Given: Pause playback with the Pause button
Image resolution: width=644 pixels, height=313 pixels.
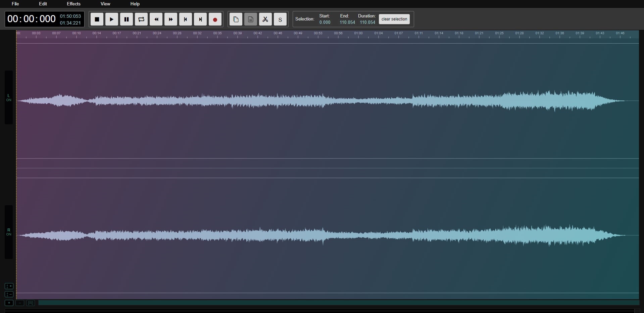Looking at the screenshot, I should pyautogui.click(x=127, y=19).
